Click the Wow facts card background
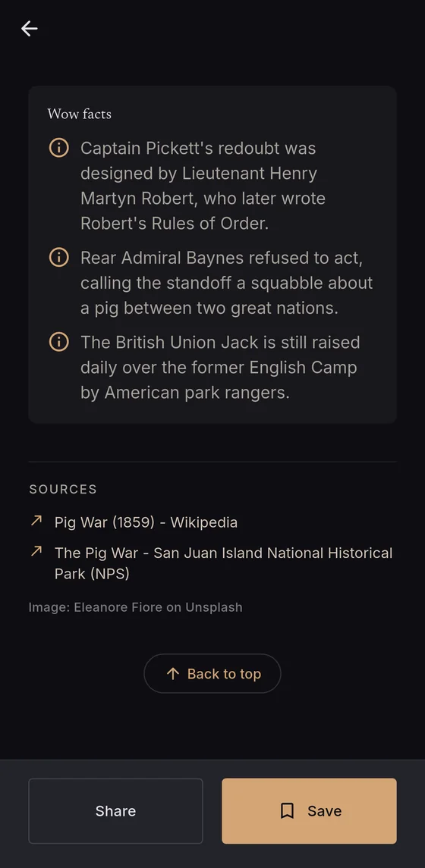Image resolution: width=425 pixels, height=868 pixels. pyautogui.click(x=212, y=255)
